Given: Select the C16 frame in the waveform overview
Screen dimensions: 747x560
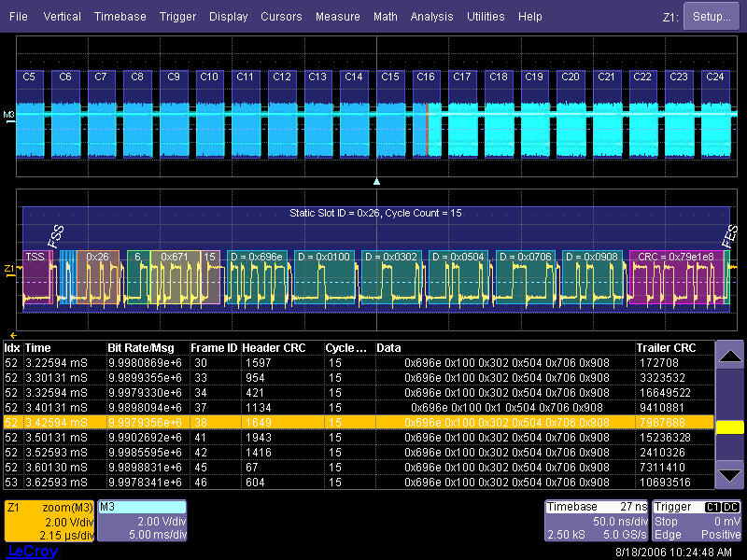Looking at the screenshot, I should (425, 77).
